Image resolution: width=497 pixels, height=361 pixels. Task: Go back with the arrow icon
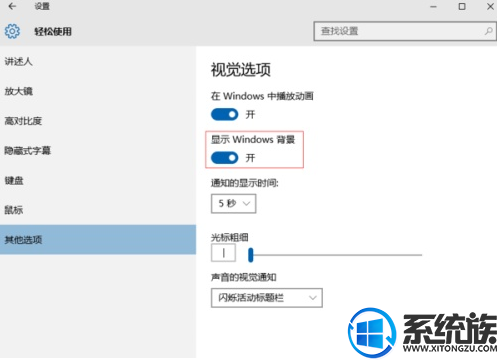coord(12,6)
